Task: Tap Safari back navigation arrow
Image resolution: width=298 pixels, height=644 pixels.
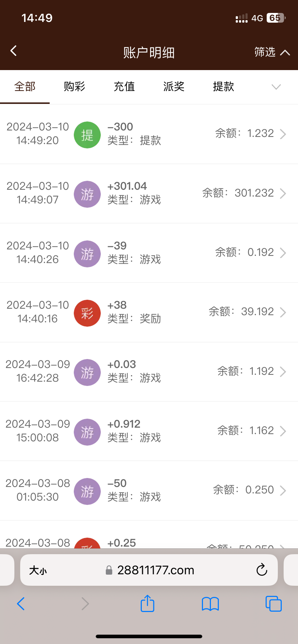Action: pos(21,604)
